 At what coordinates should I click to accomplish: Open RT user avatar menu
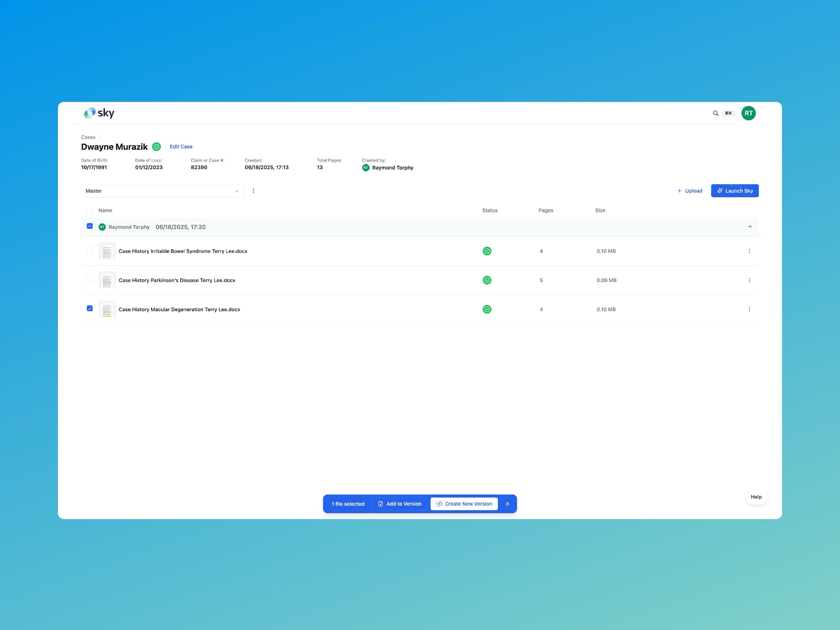coord(748,113)
